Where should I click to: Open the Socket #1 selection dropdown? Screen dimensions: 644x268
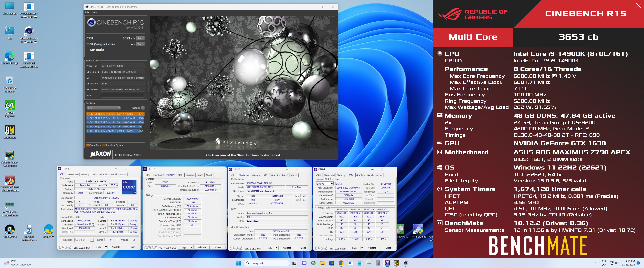pyautogui.click(x=84, y=240)
